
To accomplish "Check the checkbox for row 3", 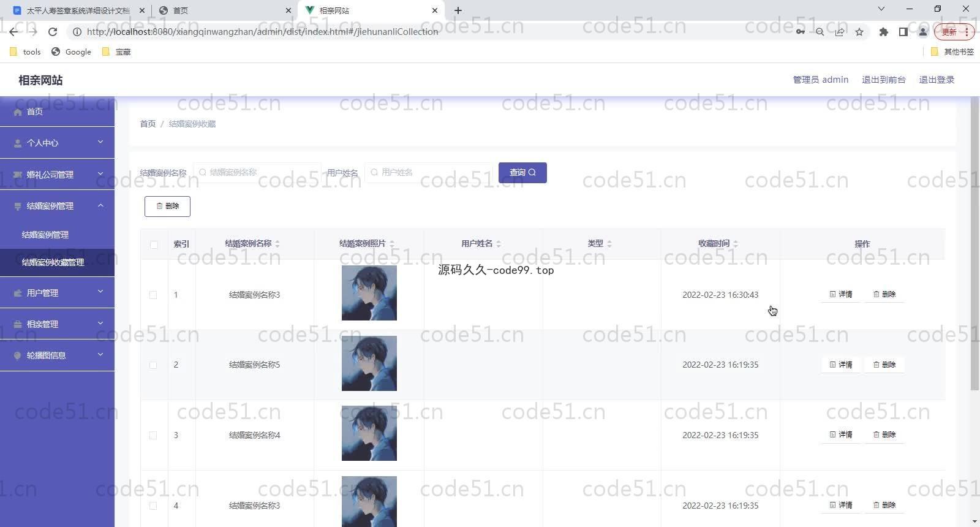I will (x=153, y=436).
